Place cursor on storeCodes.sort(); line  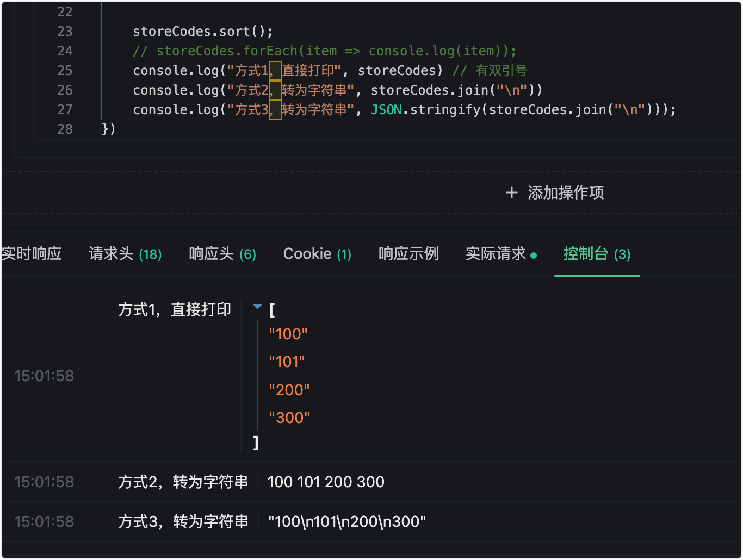point(203,31)
